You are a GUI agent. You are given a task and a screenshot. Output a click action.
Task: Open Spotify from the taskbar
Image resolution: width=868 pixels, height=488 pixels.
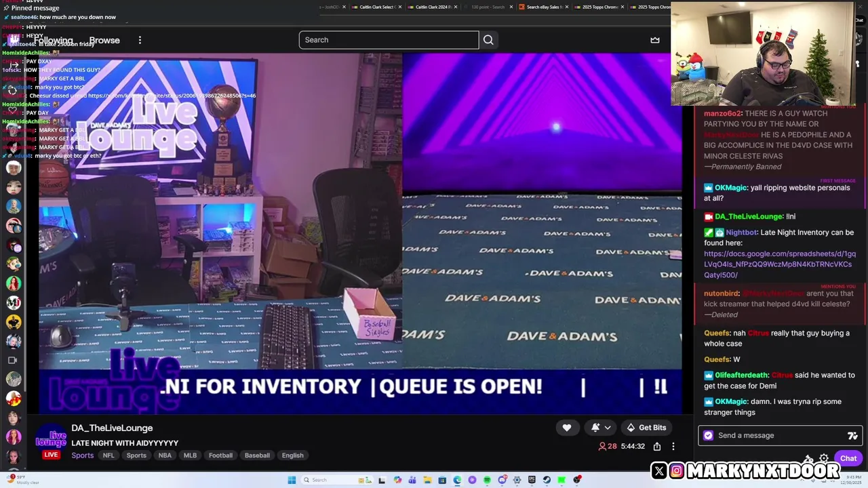pos(487,480)
